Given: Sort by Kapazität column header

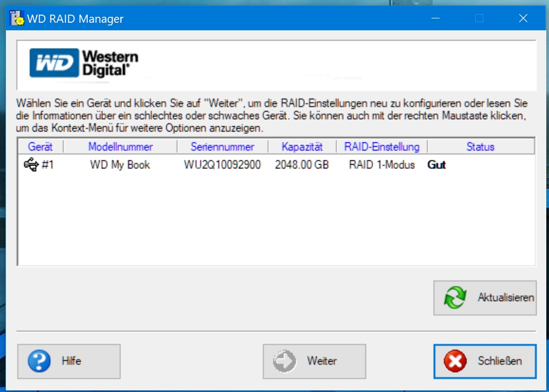Looking at the screenshot, I should [302, 147].
